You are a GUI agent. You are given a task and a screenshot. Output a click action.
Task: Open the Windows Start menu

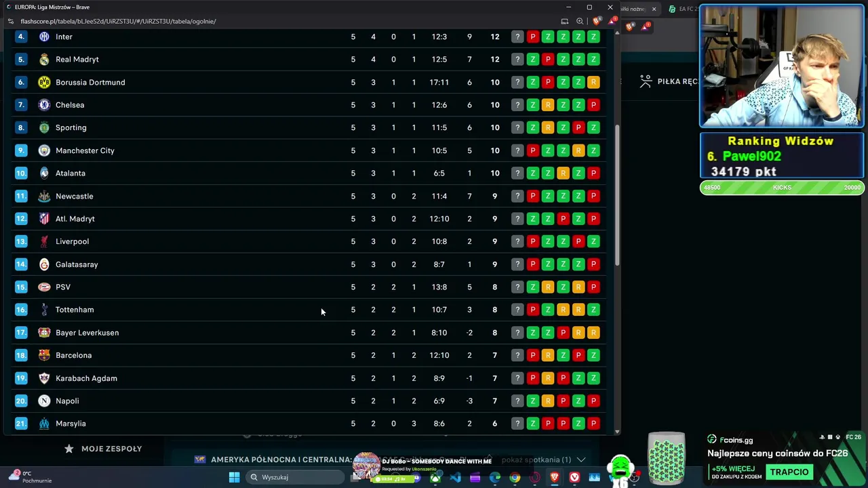click(234, 477)
